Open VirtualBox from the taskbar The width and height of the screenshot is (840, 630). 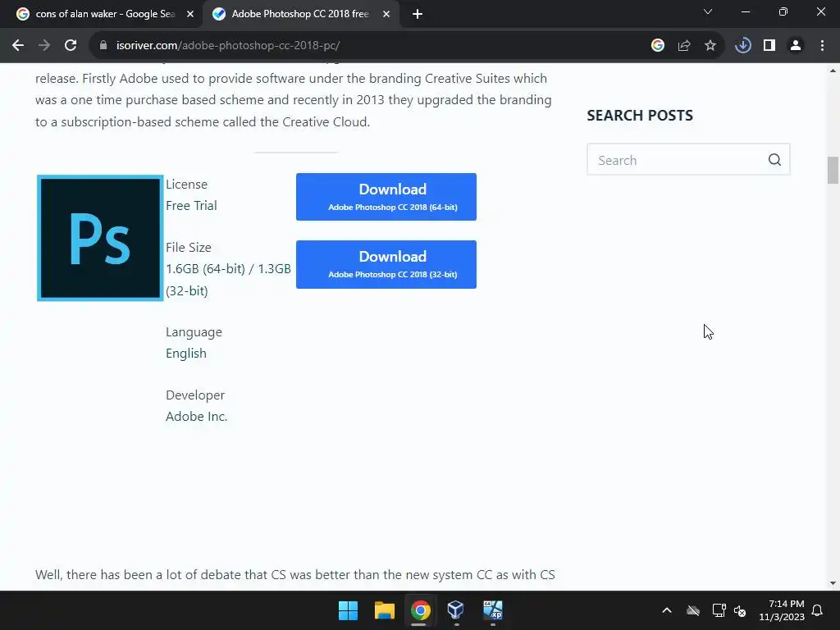[x=456, y=610]
